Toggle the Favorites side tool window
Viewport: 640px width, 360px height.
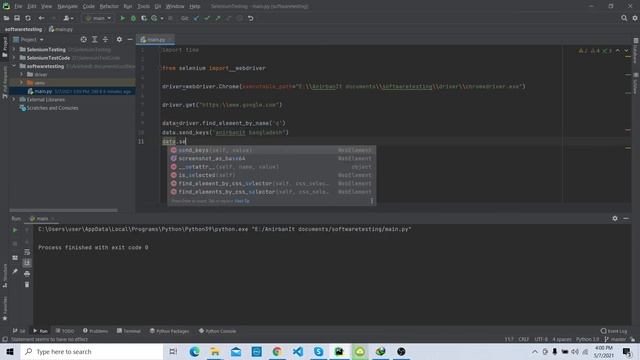click(4, 308)
